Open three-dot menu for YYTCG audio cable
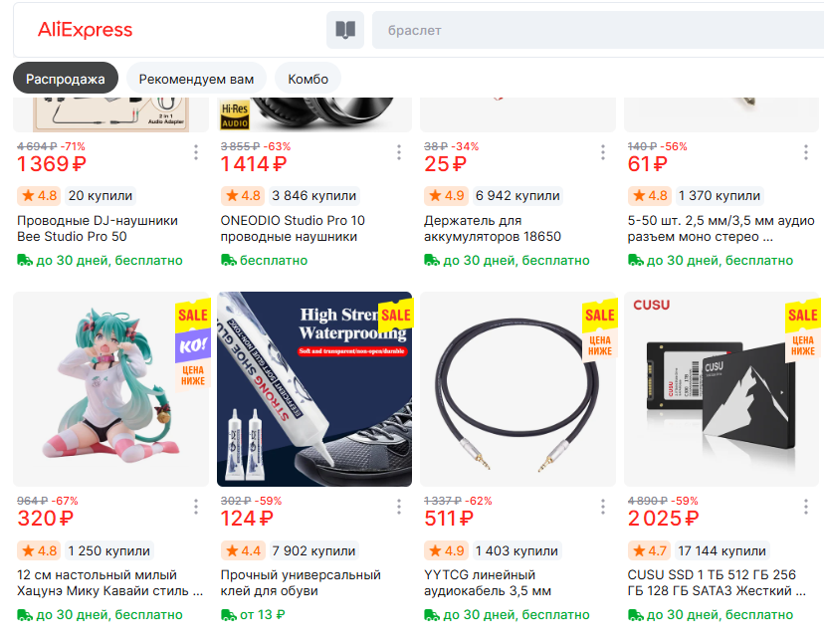The image size is (824, 644). point(603,507)
